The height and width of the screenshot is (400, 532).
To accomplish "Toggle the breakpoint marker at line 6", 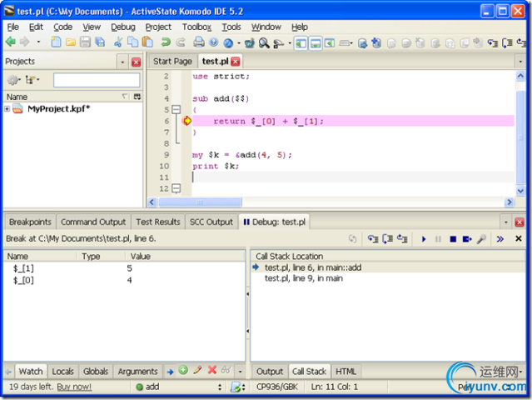I will [x=186, y=121].
